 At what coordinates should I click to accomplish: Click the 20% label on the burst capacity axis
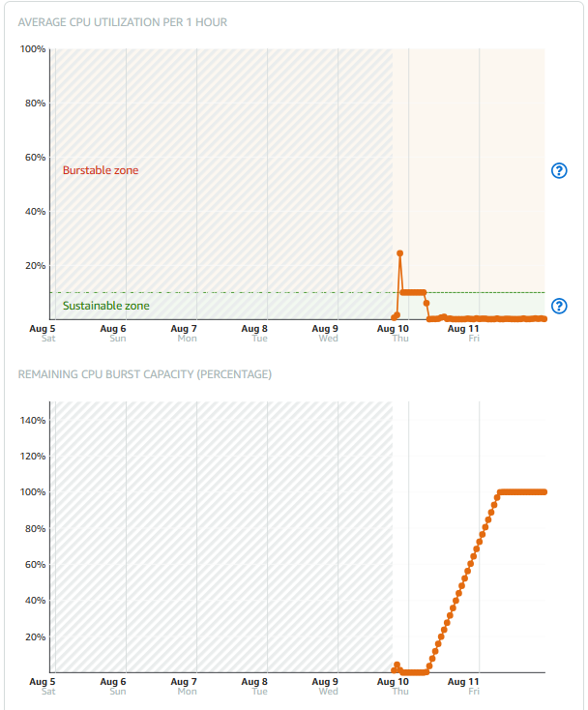[x=35, y=636]
